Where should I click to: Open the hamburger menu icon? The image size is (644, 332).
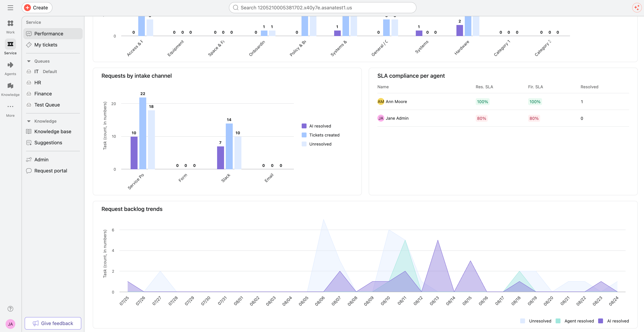click(x=10, y=8)
